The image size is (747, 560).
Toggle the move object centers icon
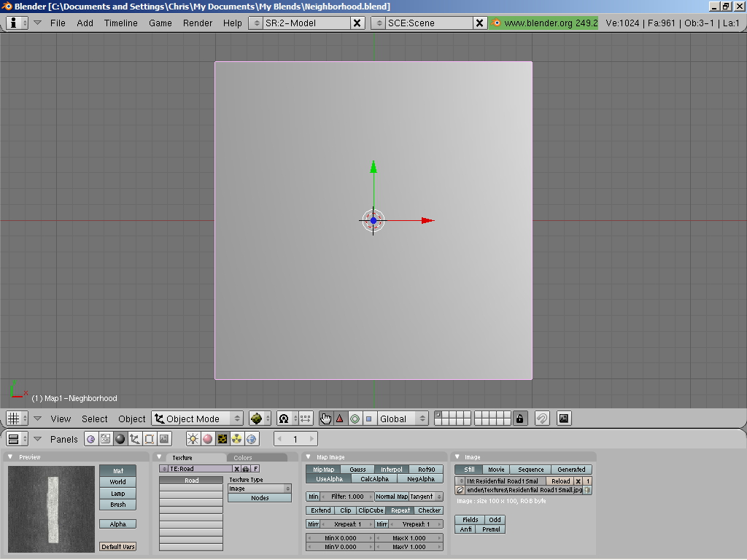tap(306, 419)
